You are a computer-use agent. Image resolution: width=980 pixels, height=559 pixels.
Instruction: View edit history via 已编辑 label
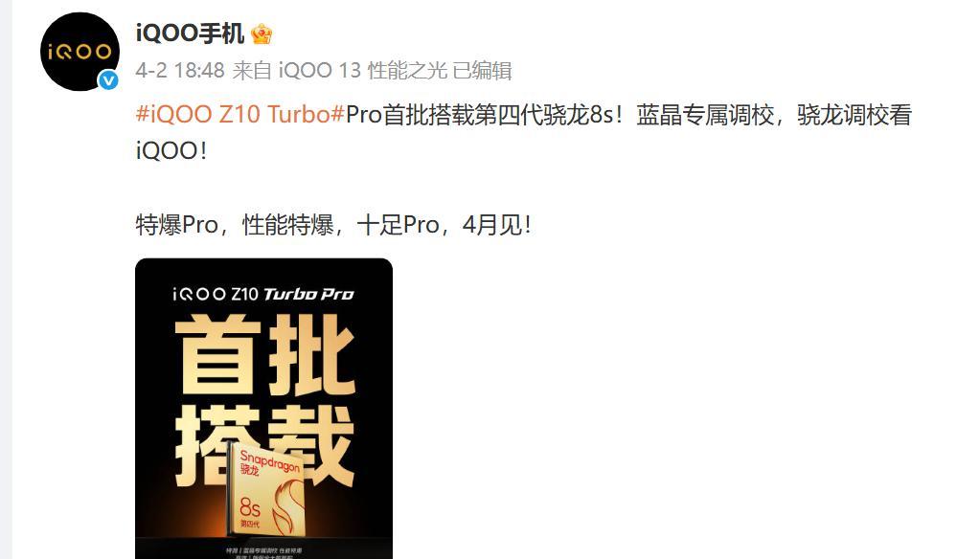tap(482, 71)
